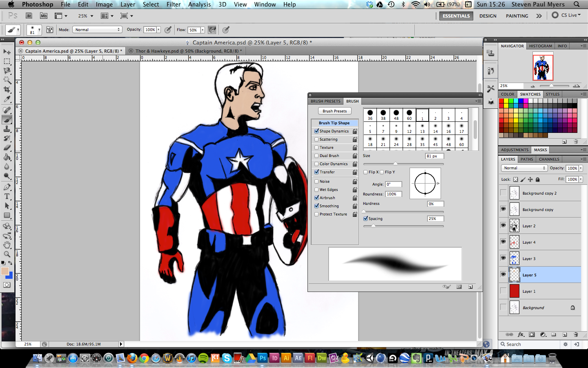Open layer blend mode Normal dropdown
This screenshot has height=368, width=588.
point(524,168)
